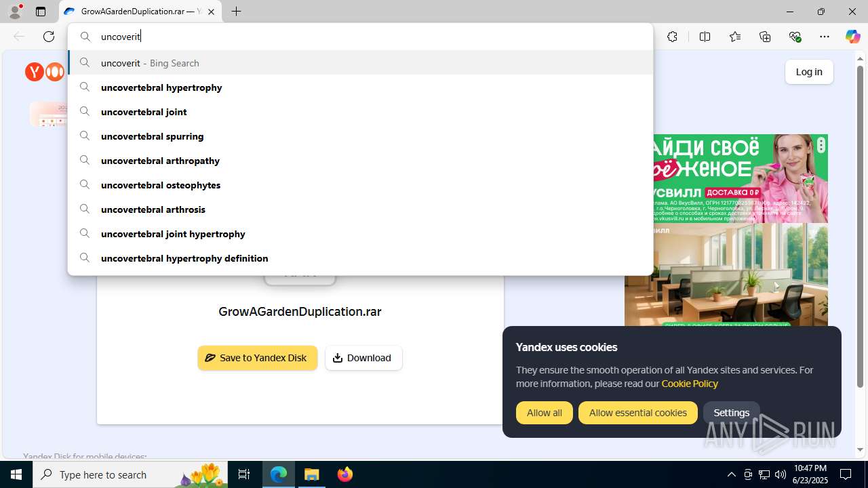Image resolution: width=868 pixels, height=488 pixels.
Task: Click Save to Yandex Disk button
Action: coord(257,358)
